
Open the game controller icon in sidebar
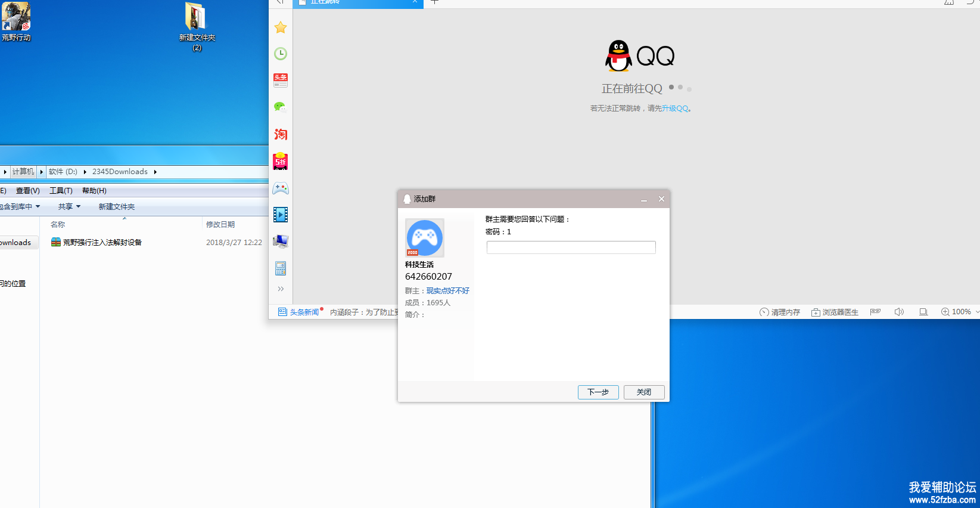pos(281,188)
